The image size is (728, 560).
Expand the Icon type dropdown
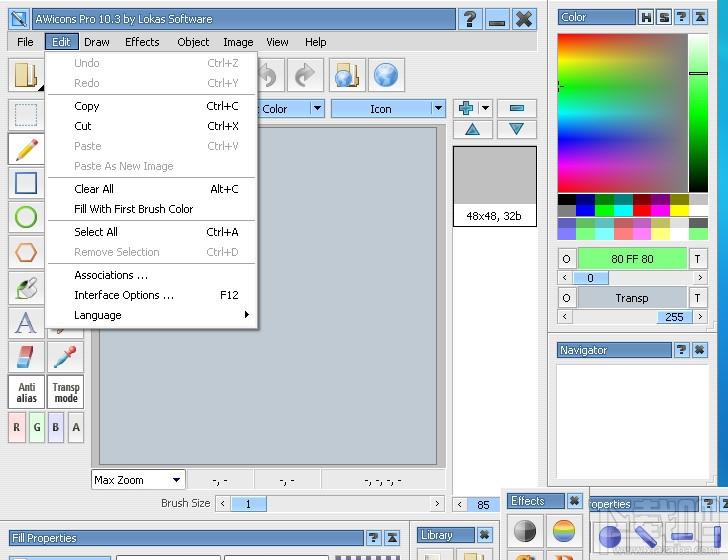pos(437,109)
